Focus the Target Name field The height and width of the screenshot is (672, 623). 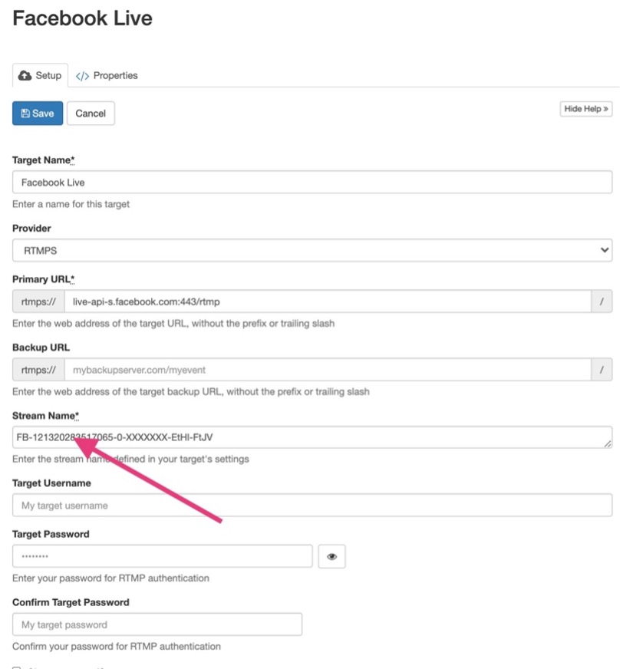(x=311, y=183)
